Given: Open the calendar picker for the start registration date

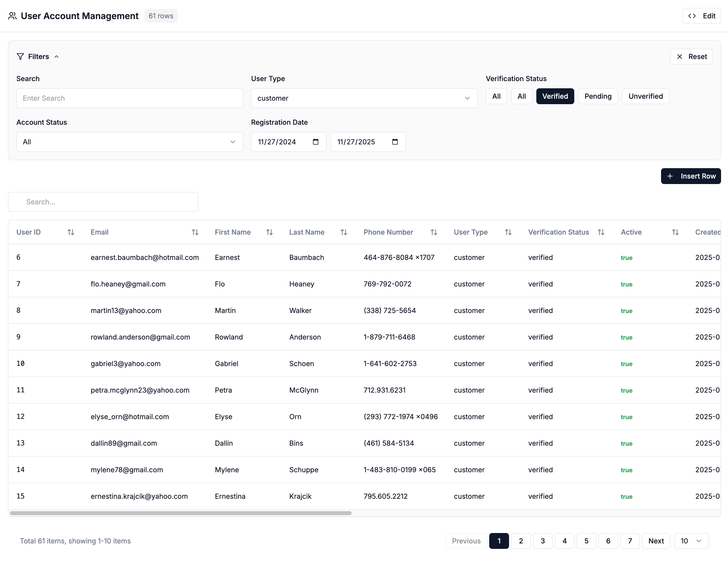Looking at the screenshot, I should [x=315, y=142].
